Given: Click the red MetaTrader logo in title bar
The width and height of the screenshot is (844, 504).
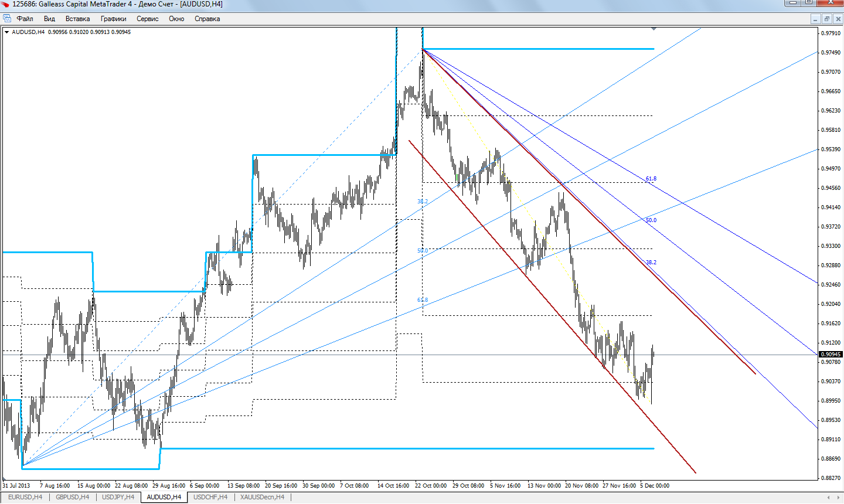Looking at the screenshot, I should (x=5, y=4).
